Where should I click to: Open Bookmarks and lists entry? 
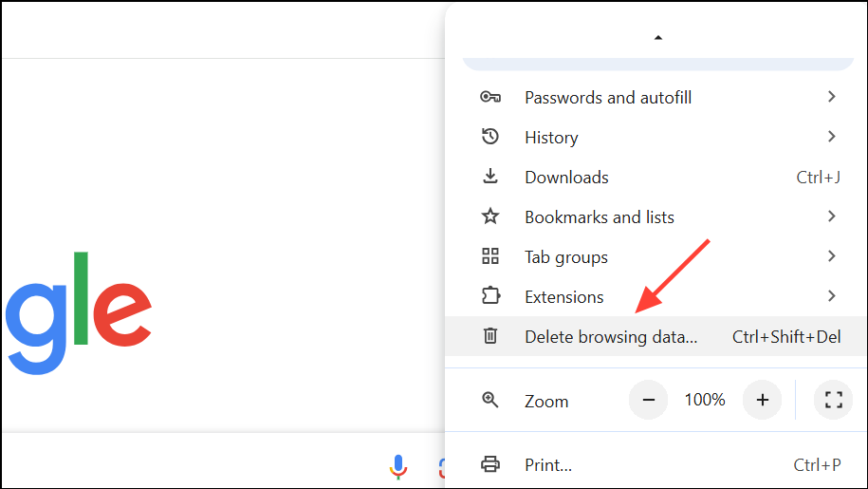tap(656, 216)
